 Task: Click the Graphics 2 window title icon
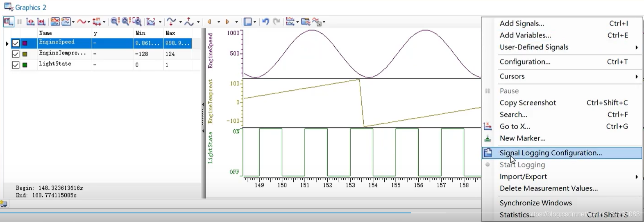coord(8,7)
